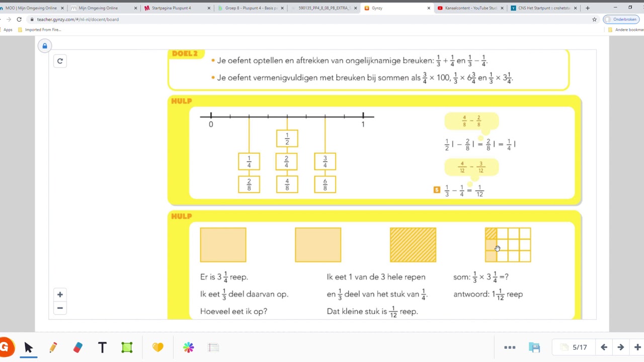Click the striped orange chocolate bar

(x=413, y=245)
